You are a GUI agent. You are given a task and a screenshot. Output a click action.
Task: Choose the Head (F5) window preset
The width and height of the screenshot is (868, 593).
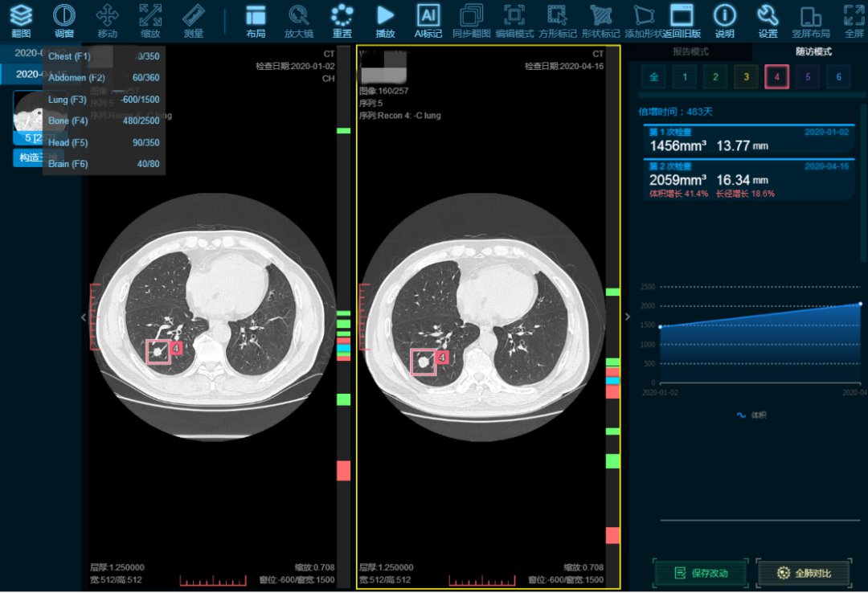pos(104,142)
